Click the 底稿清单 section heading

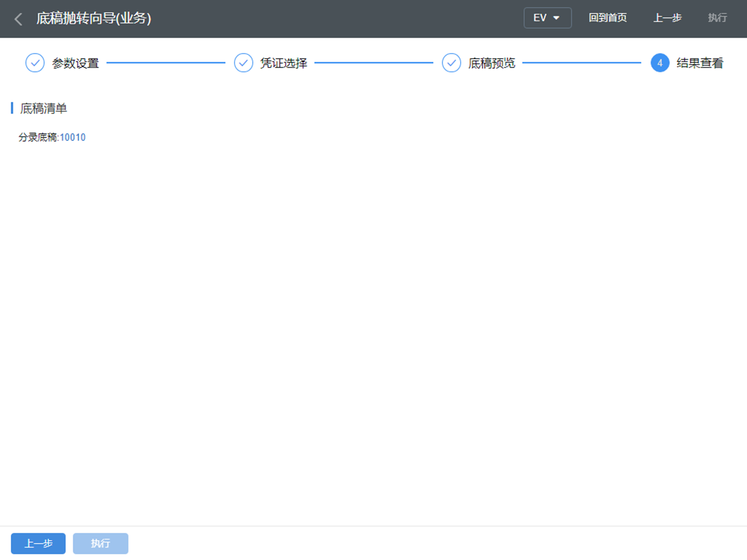coord(43,109)
